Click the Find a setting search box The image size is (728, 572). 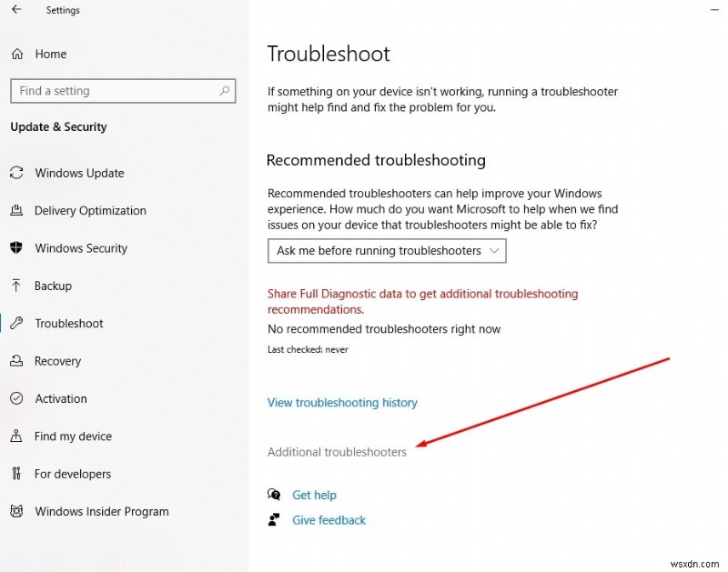[122, 91]
